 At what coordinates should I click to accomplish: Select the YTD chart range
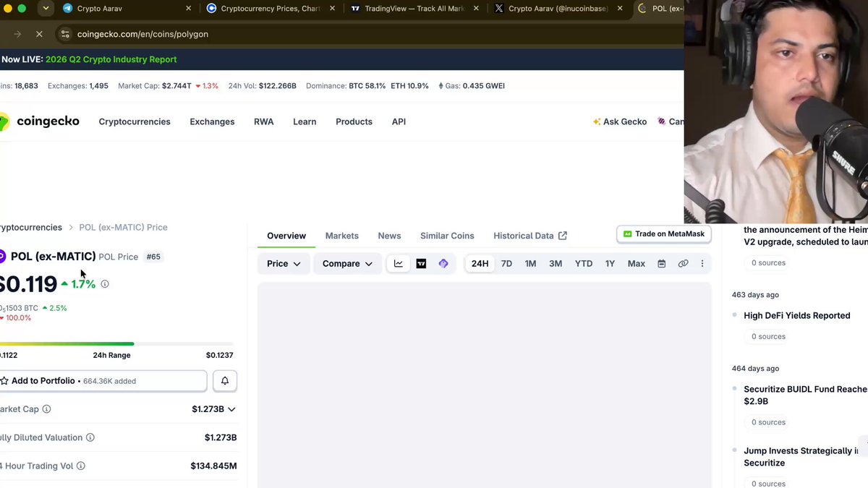point(584,264)
